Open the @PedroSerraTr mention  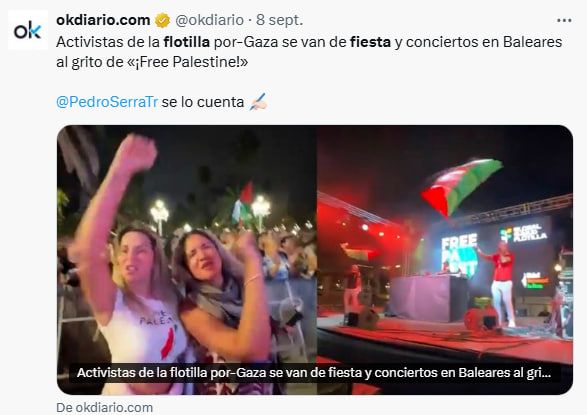tap(107, 102)
